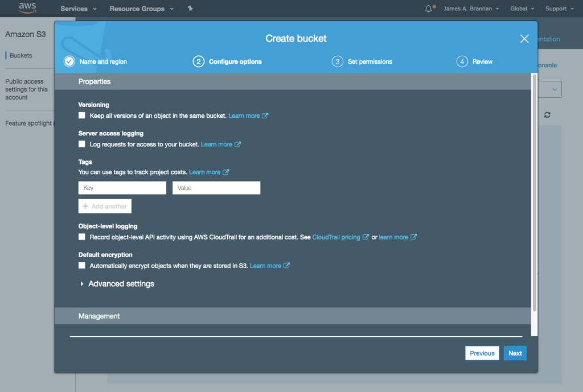Click external link icon beside Default encryption Learn more
Image resolution: width=583 pixels, height=392 pixels.
pos(287,266)
